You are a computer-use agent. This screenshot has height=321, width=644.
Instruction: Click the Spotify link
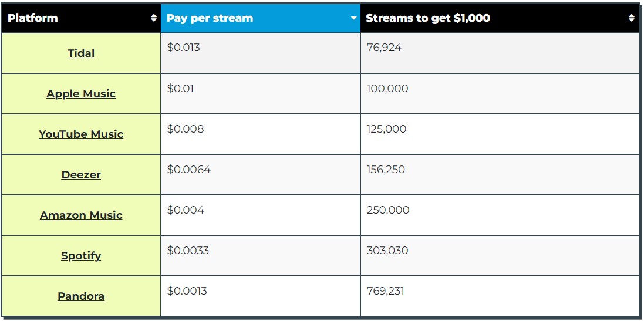click(x=81, y=256)
